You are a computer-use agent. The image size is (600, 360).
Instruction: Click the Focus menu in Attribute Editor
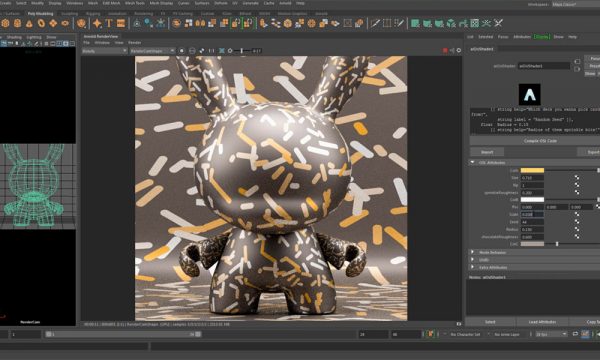click(x=503, y=37)
